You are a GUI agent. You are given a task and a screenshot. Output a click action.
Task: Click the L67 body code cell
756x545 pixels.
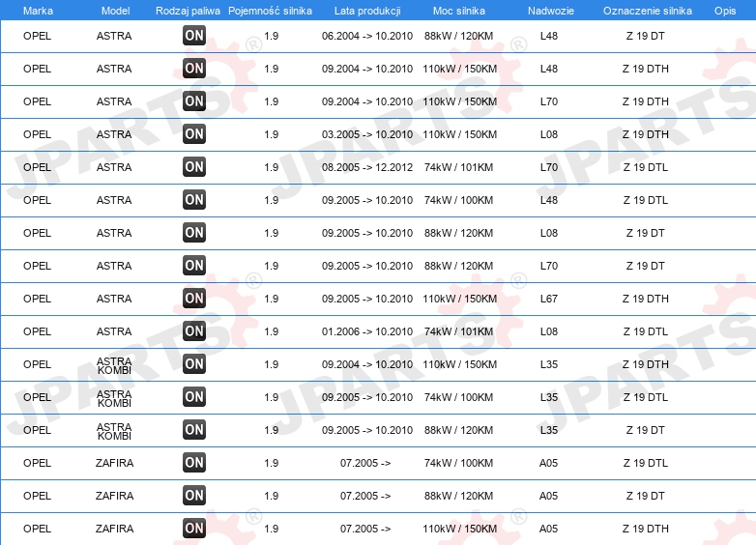coord(549,299)
